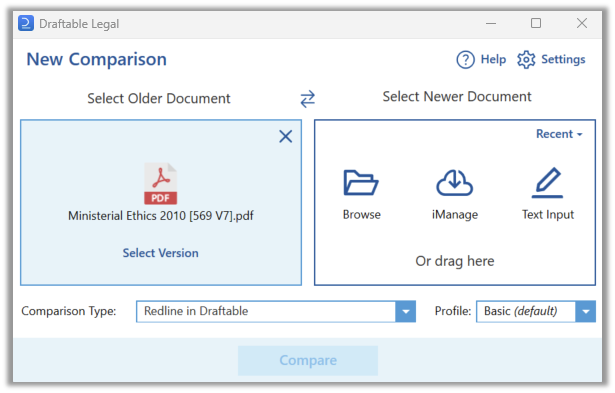Click the Help text label
This screenshot has width=615, height=393.
tap(493, 60)
